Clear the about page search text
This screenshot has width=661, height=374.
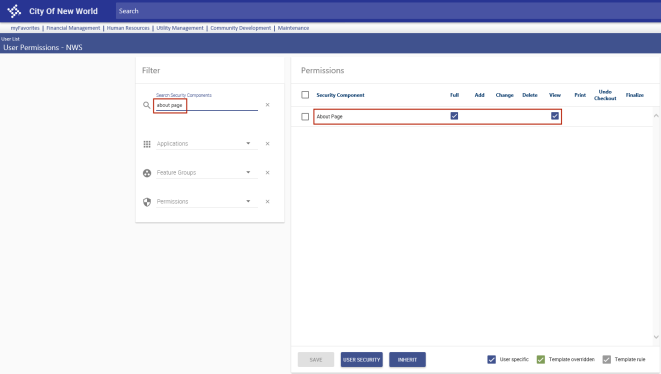[x=267, y=105]
